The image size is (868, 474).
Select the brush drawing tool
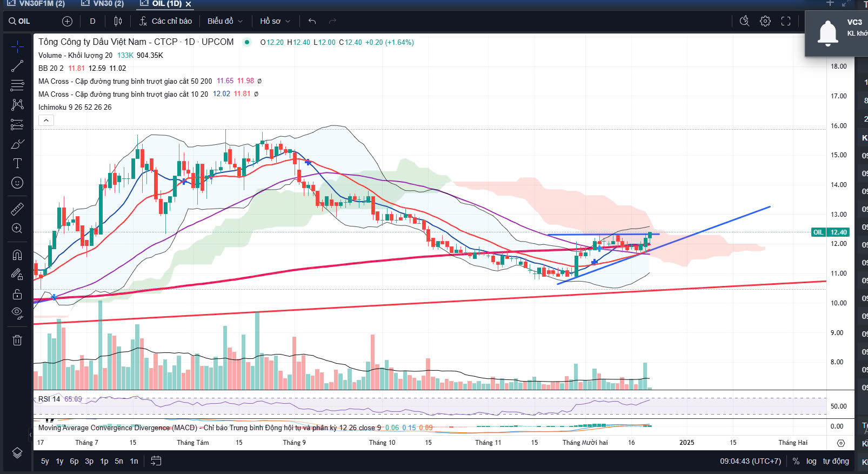17,144
